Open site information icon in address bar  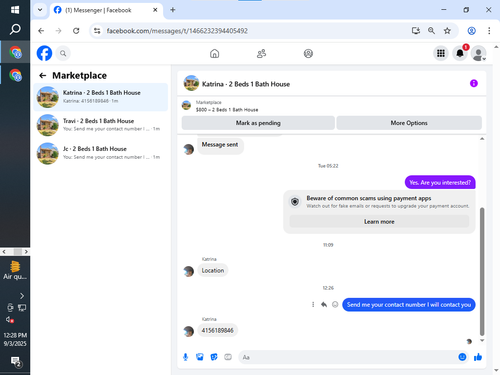pos(97,31)
